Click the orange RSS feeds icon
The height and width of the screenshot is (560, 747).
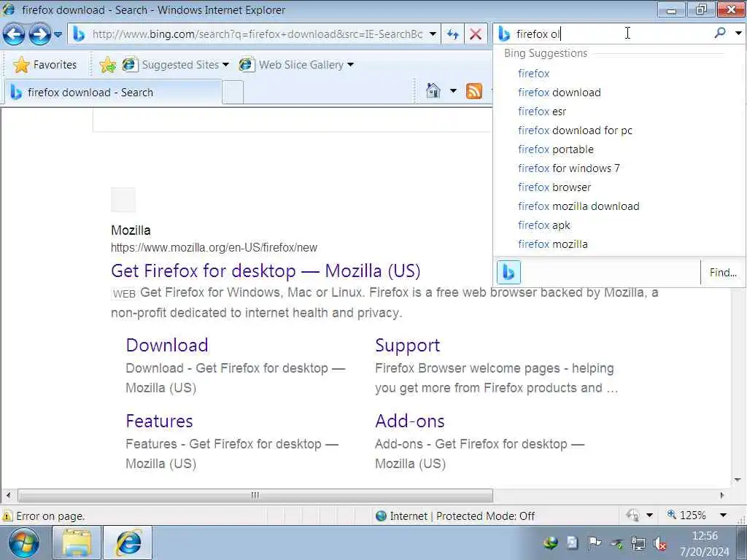click(474, 90)
